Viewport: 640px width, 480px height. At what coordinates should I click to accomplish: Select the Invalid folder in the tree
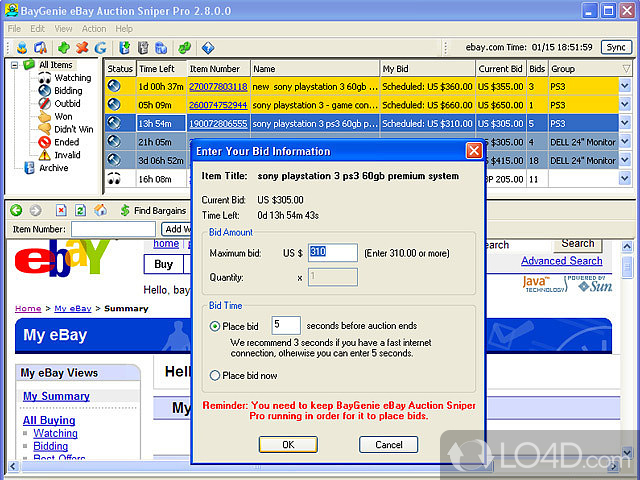tap(67, 155)
